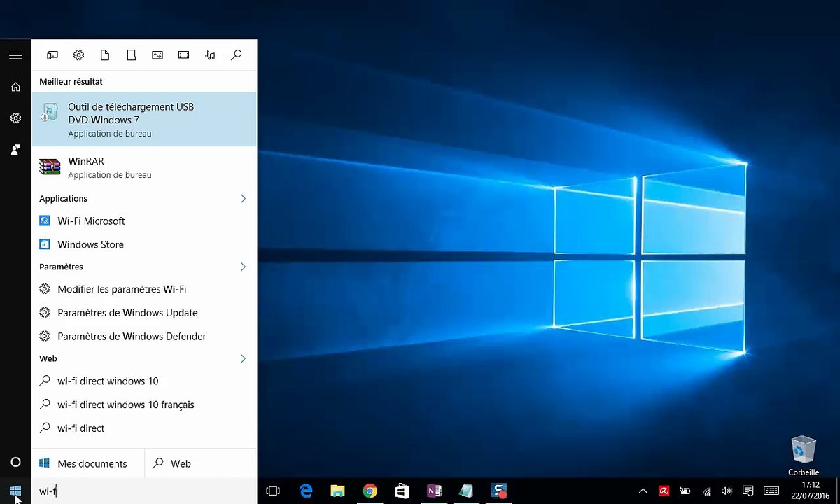Viewport: 840px width, 504px height.
Task: Filter search results by Folders icon
Action: [x=131, y=55]
